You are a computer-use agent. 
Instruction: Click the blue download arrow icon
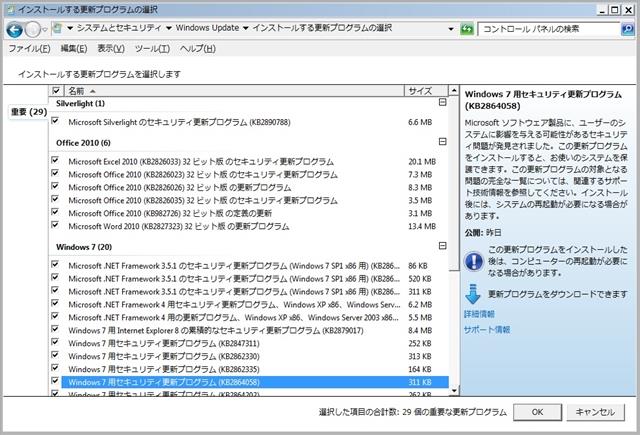click(473, 294)
